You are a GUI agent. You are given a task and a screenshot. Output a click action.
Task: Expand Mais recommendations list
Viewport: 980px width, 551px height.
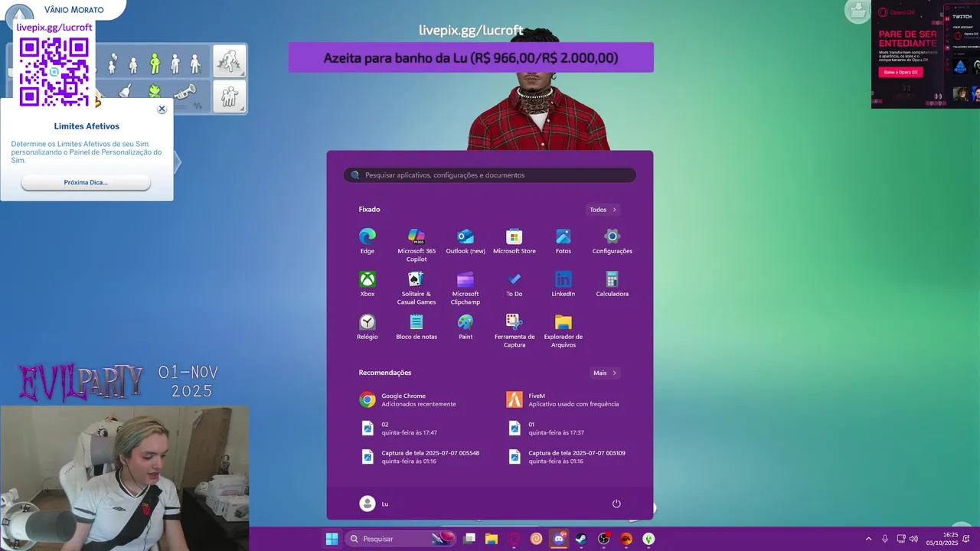(605, 373)
